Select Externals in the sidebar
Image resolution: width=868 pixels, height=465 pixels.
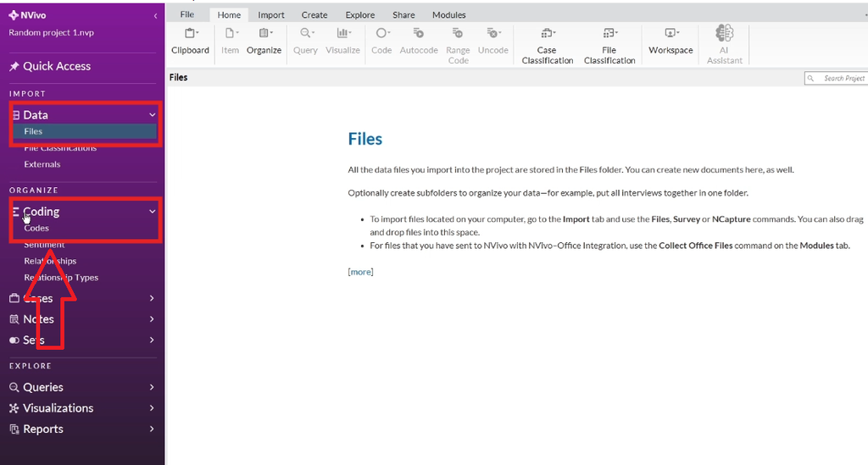(x=42, y=164)
